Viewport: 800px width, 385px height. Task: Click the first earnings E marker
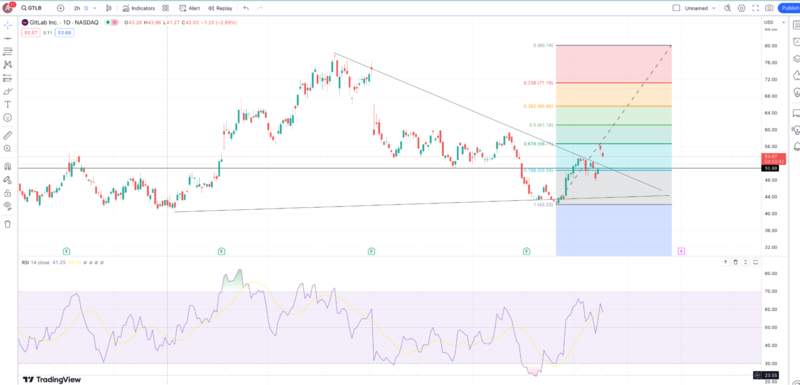tap(66, 251)
